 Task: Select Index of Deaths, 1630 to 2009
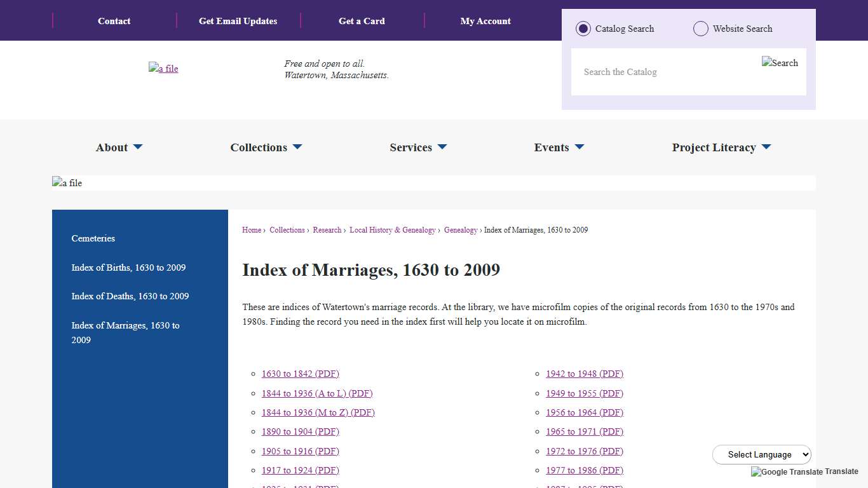pos(130,296)
